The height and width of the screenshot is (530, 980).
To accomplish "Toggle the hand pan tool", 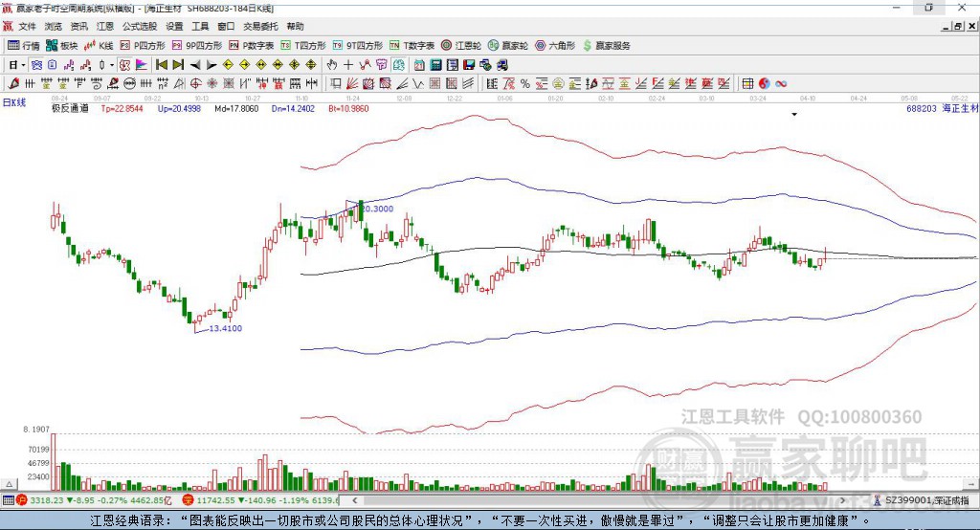I will tap(332, 65).
